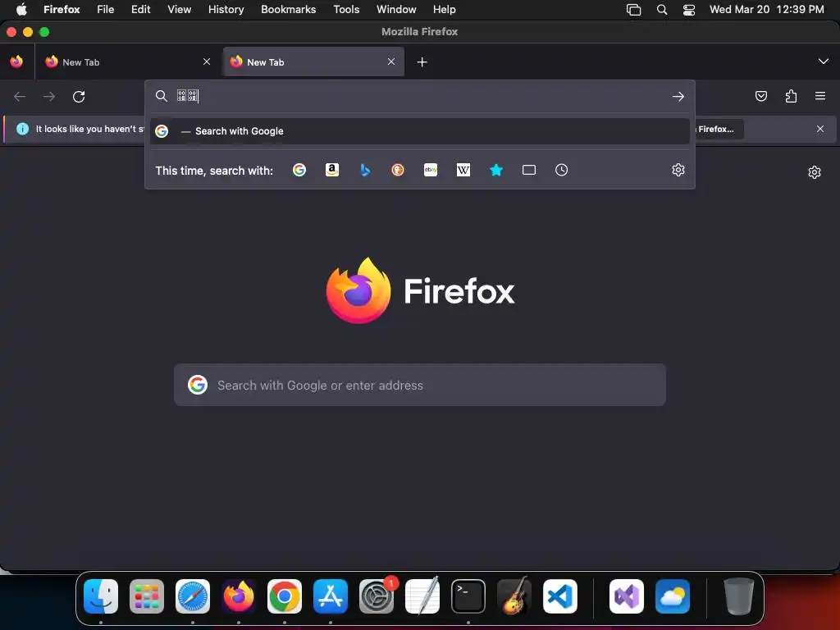This screenshot has height=630, width=840.
Task: Open Terminal from the Dock
Action: click(x=468, y=596)
